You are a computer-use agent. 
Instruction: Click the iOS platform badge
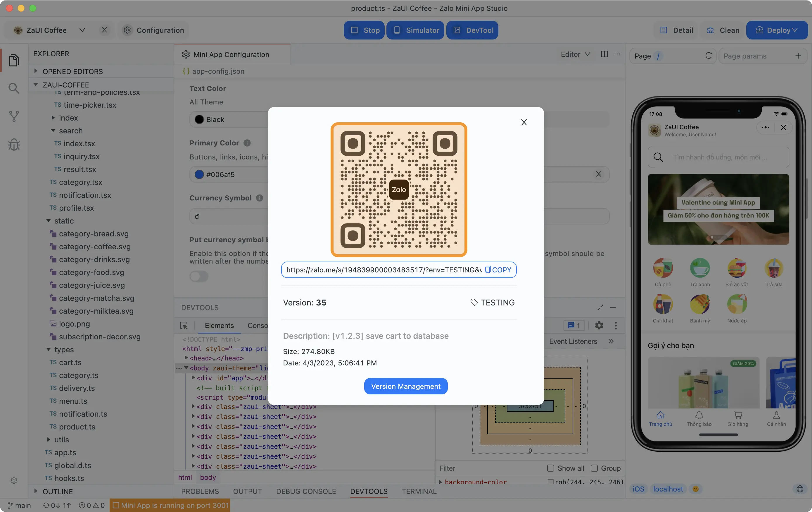pyautogui.click(x=638, y=489)
